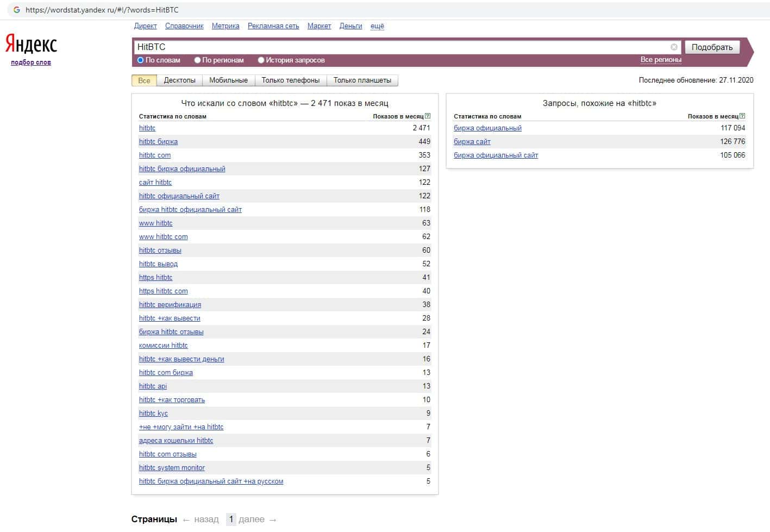770x532 pixels.
Task: Switch to the 'Мобильные' tab
Action: tap(228, 80)
